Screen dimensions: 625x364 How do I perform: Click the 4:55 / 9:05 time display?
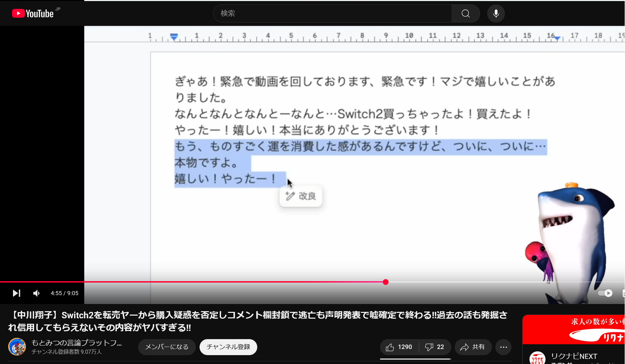[64, 293]
